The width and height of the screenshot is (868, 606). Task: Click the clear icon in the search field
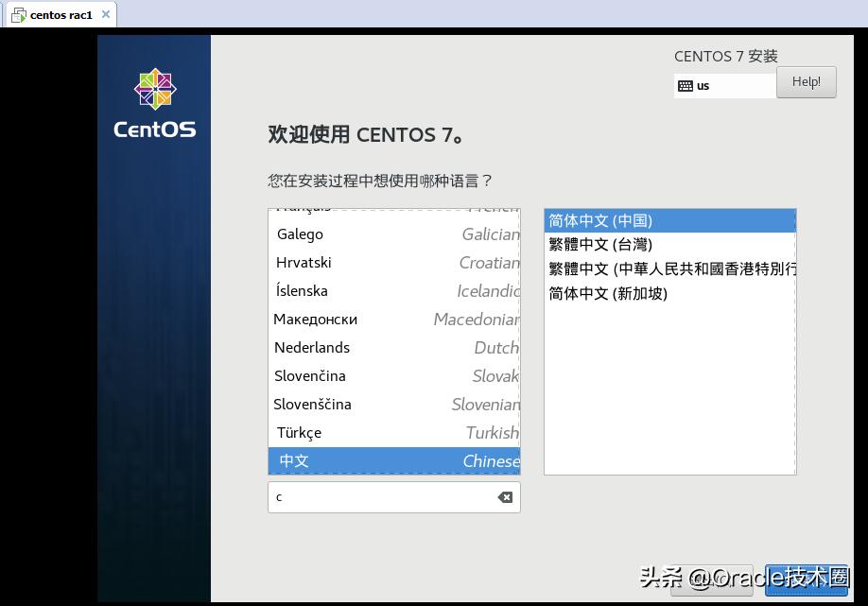(504, 496)
